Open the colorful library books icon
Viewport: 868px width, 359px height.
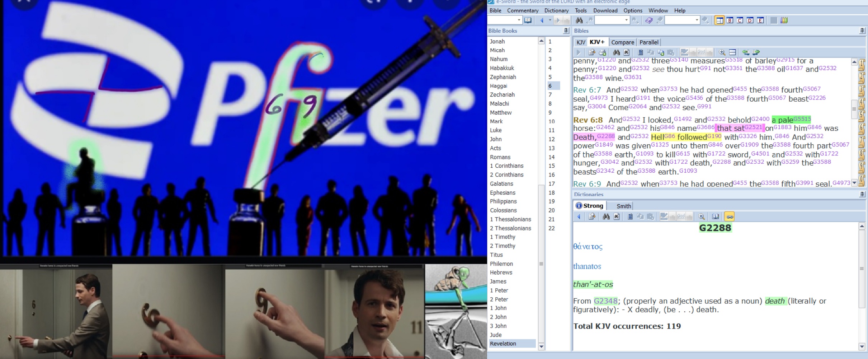(x=784, y=20)
